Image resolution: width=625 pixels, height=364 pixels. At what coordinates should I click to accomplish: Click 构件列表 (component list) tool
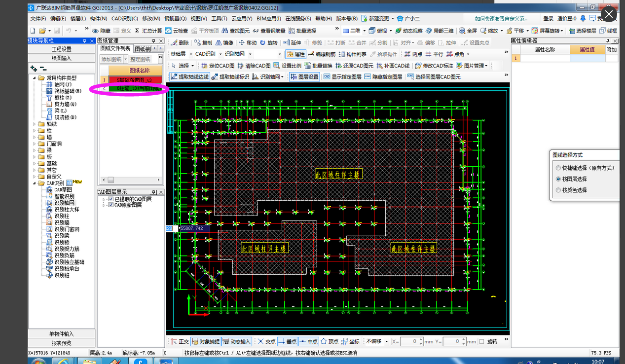tap(352, 54)
